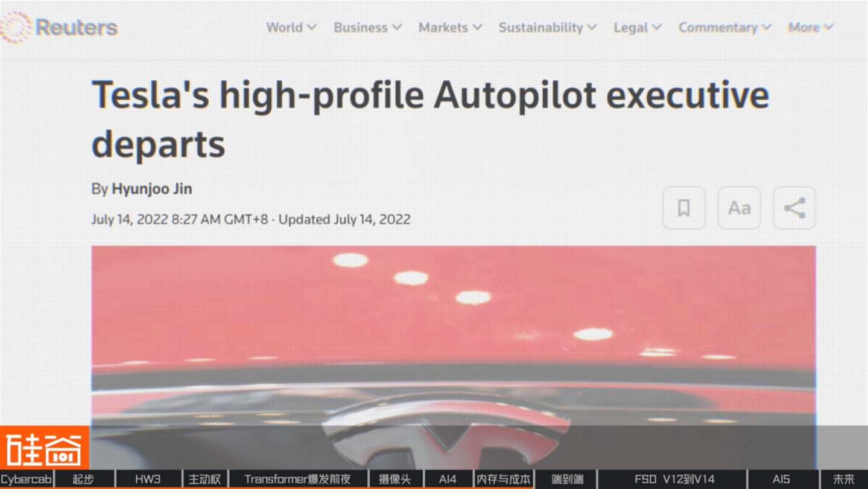
Task: Open the Sustainability dropdown
Action: (548, 27)
